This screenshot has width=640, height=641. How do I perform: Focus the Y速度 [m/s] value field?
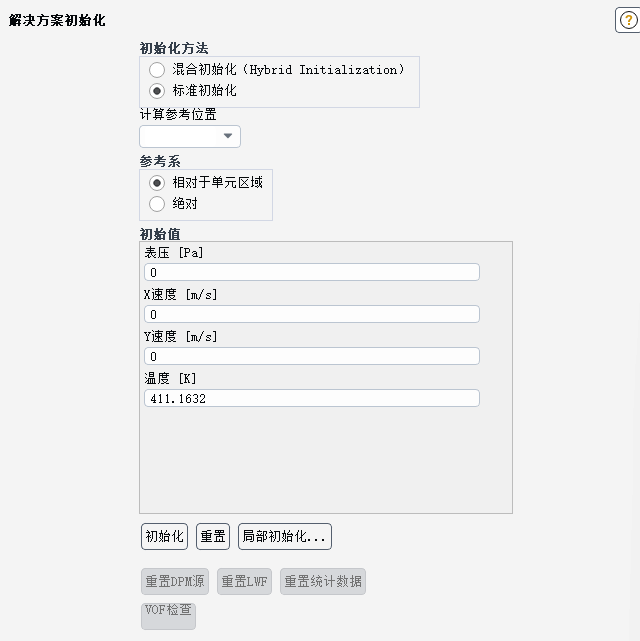tap(311, 356)
